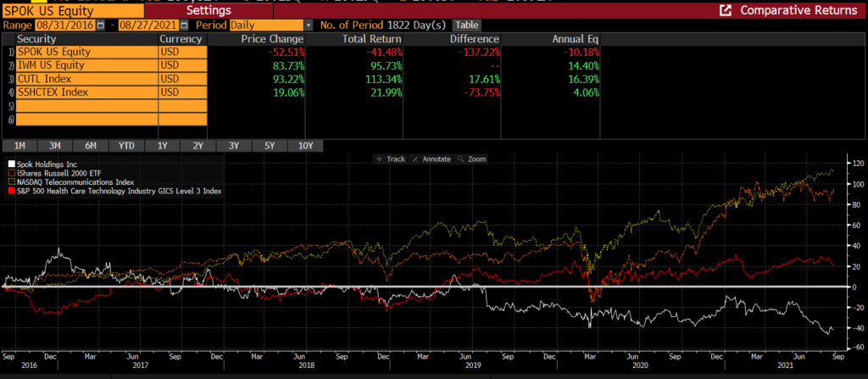Image resolution: width=868 pixels, height=379 pixels.
Task: Click the 1822 Day(s) period count
Action: tap(418, 25)
